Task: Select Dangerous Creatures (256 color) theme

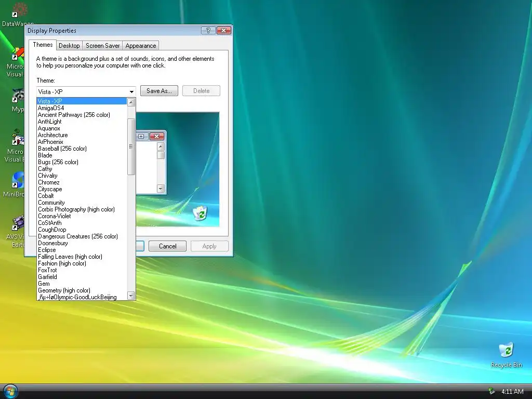Action: (82, 236)
